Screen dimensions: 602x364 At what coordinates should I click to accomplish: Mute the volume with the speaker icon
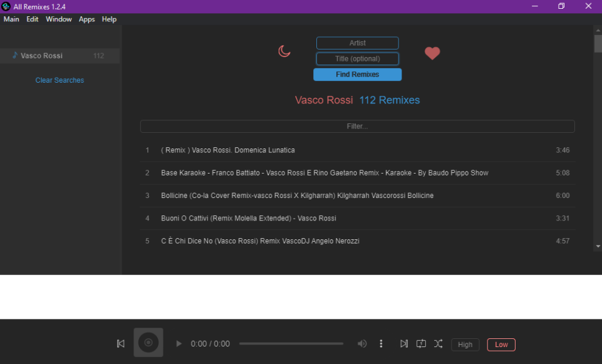[362, 344]
